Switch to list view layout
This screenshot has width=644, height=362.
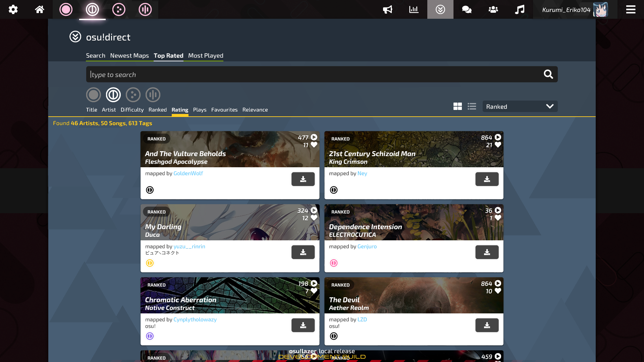[x=472, y=106]
